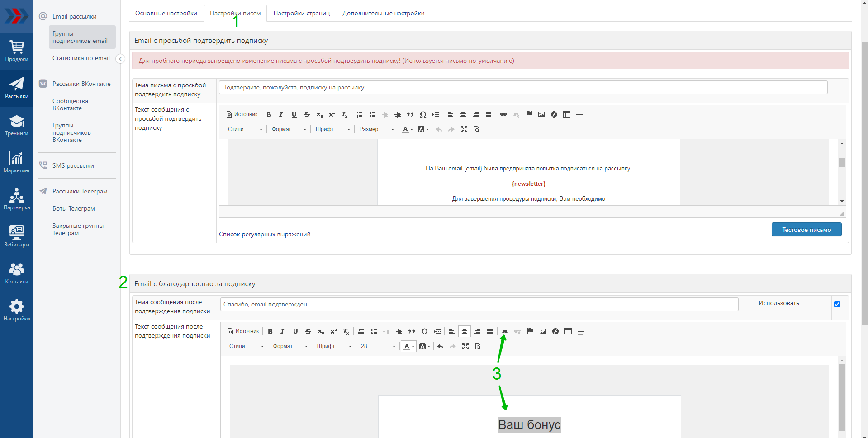Open the Список регулярных выражений link

point(265,234)
